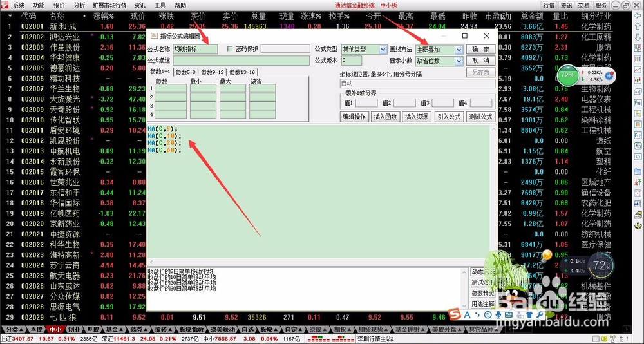The image size is (644, 344).
Task: Expand the 板块 bottom tab
Action: 270,329
